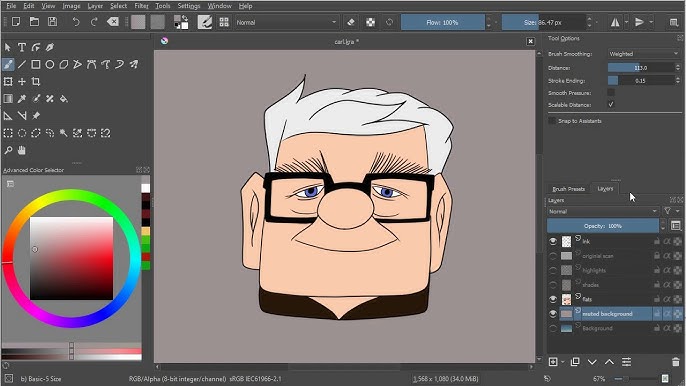The width and height of the screenshot is (686, 386).
Task: Show the shades layer
Action: tap(553, 285)
